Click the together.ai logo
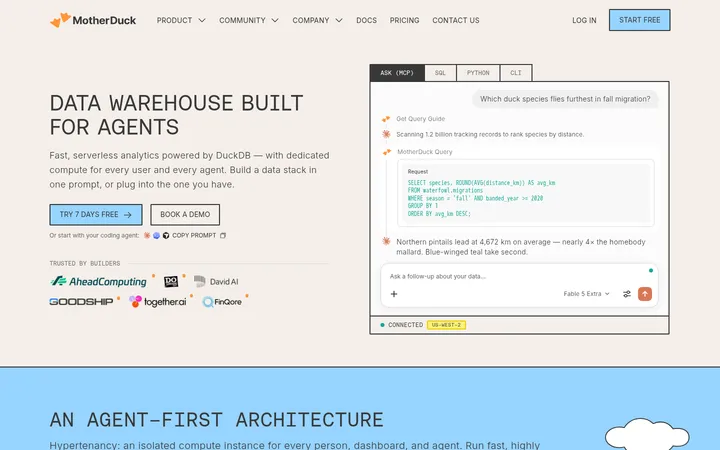 click(158, 302)
